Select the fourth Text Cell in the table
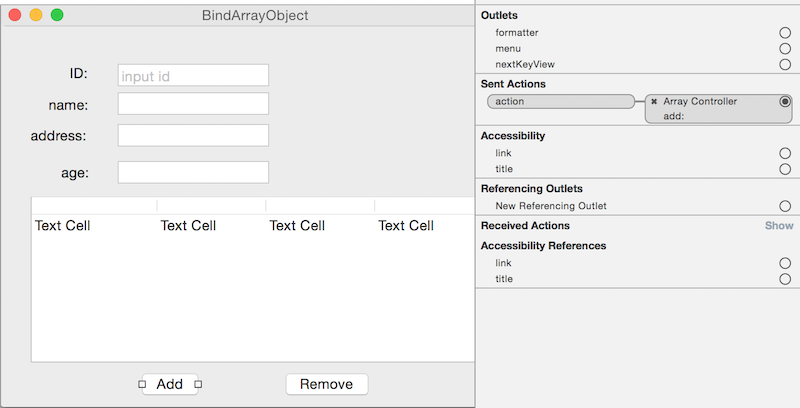 406,225
